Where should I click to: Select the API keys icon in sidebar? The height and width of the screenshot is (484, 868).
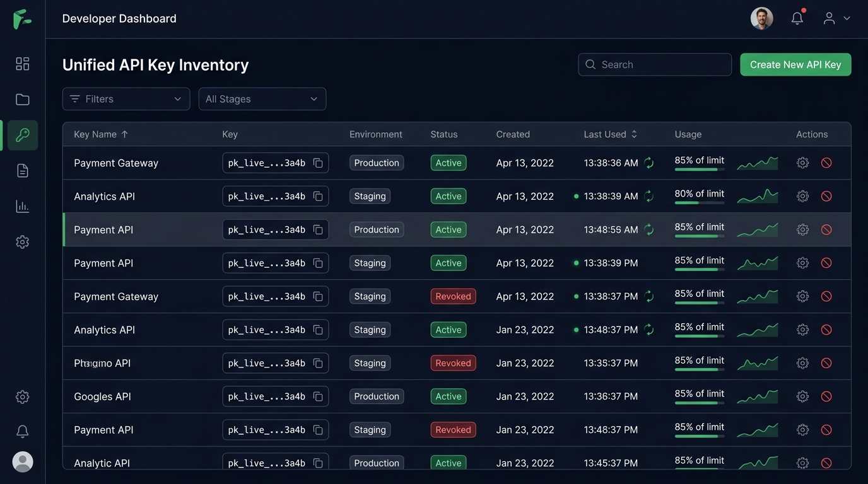pos(23,135)
